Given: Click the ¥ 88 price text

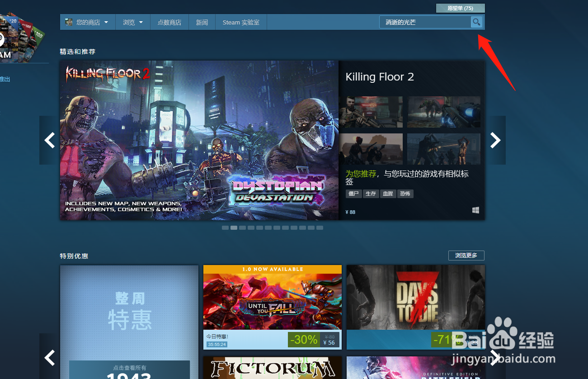Looking at the screenshot, I should (x=350, y=212).
